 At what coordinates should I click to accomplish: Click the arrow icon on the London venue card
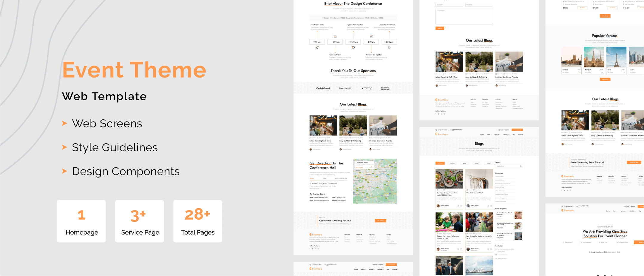tap(580, 72)
